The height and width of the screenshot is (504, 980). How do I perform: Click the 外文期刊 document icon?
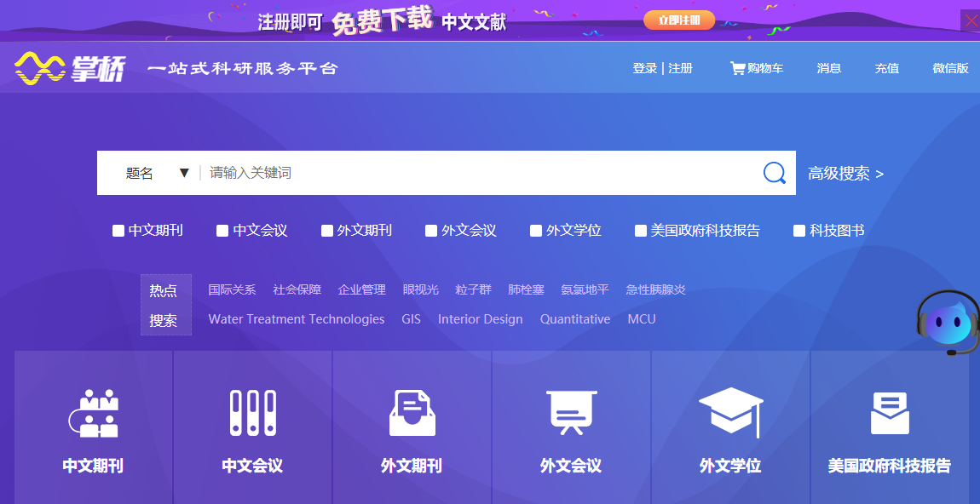click(411, 411)
